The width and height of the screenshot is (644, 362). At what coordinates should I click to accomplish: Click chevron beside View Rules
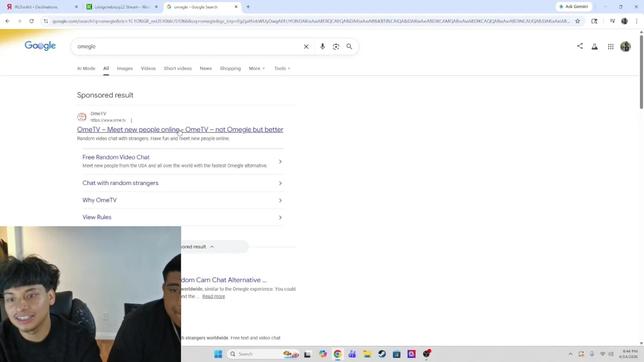point(280,217)
